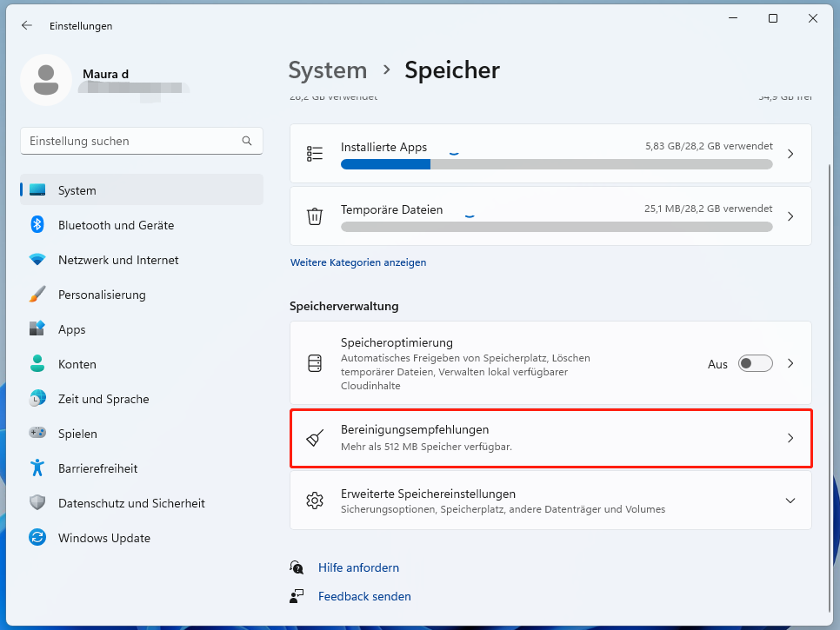Open Bluetooth und Geräte via its Bluetooth icon

pyautogui.click(x=38, y=224)
